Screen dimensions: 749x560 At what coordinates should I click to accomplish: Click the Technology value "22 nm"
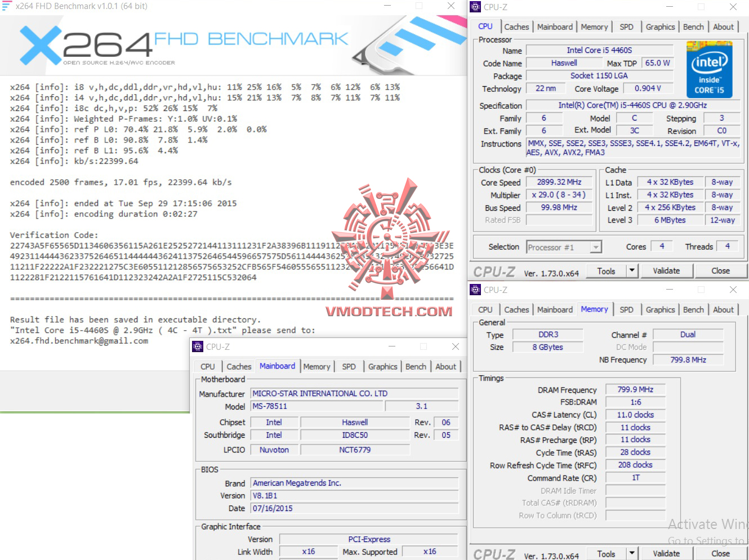545,88
